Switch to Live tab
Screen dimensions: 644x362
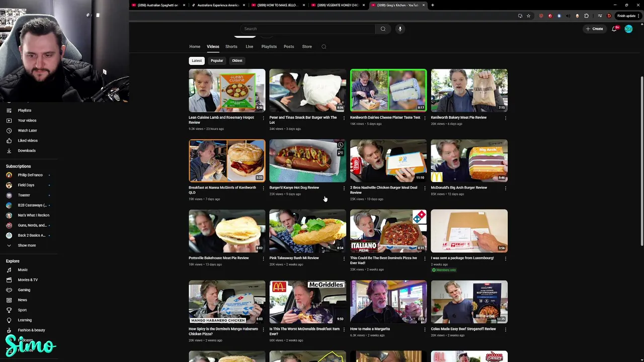coord(250,47)
